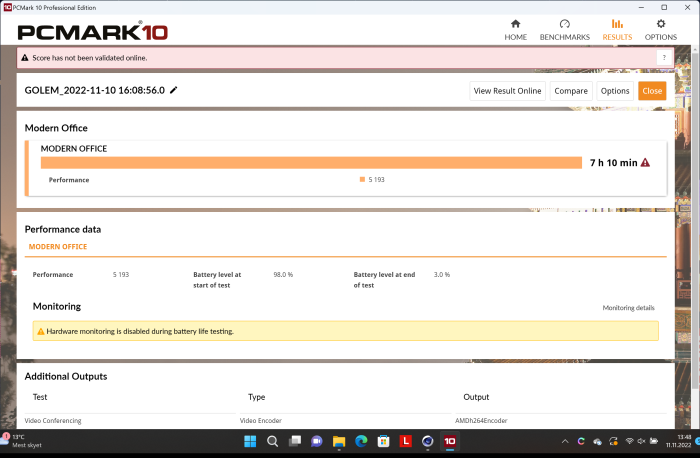The width and height of the screenshot is (700, 458).
Task: Open the taskbar Search icon
Action: [x=272, y=441]
